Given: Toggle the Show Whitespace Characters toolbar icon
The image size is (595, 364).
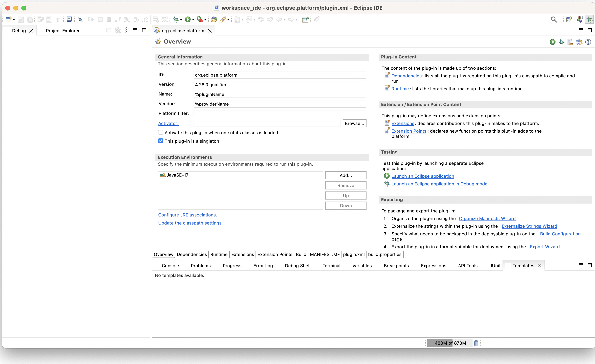Looking at the screenshot, I should pos(58,19).
